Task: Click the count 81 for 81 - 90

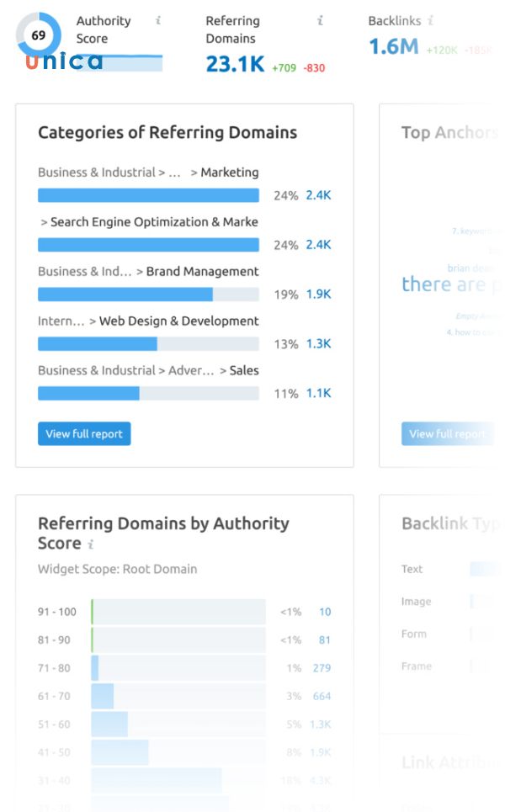Action: [x=325, y=640]
